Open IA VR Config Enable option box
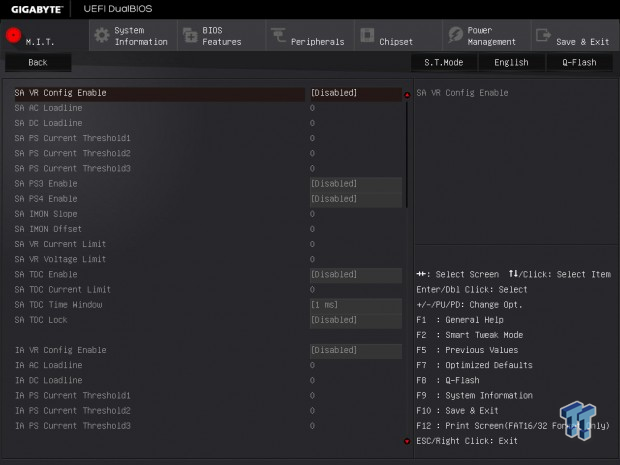 click(356, 350)
